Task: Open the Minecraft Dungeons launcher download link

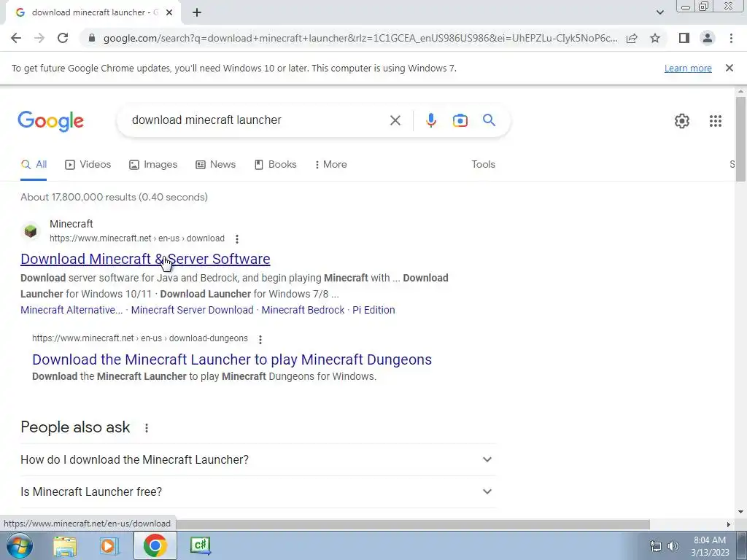Action: 232,359
